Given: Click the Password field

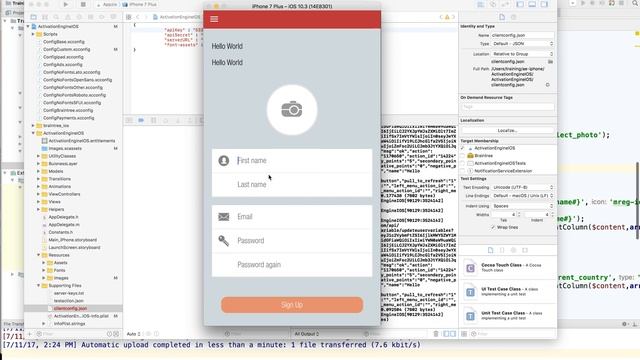Looking at the screenshot, I should [x=292, y=241].
